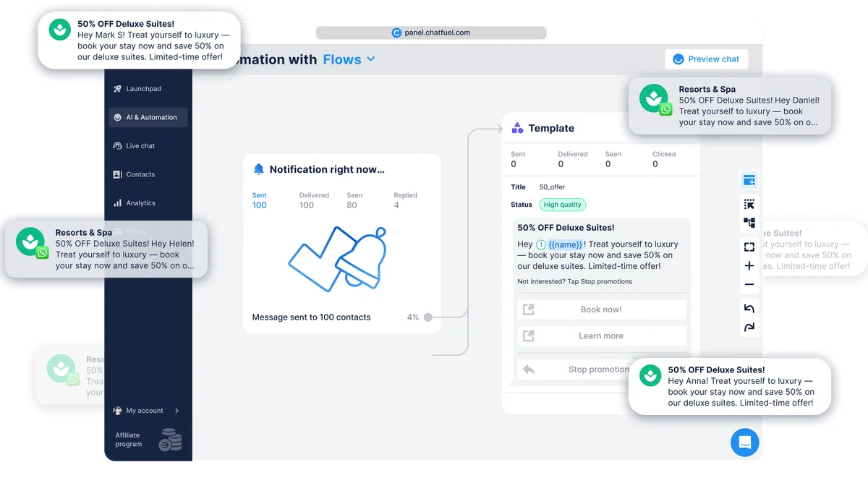Viewport: 868px width, 483px height.
Task: Click the undo arrow icon
Action: point(749,306)
